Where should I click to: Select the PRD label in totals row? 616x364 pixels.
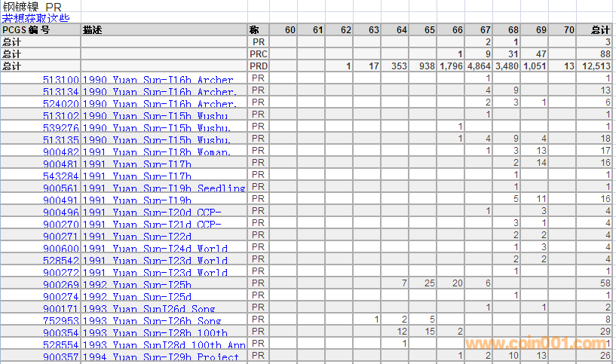click(258, 66)
